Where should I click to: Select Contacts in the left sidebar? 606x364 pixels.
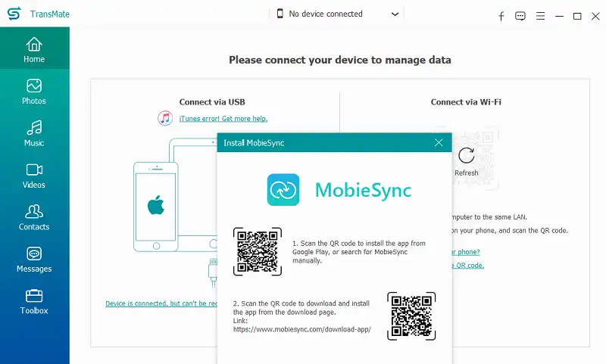coord(34,217)
